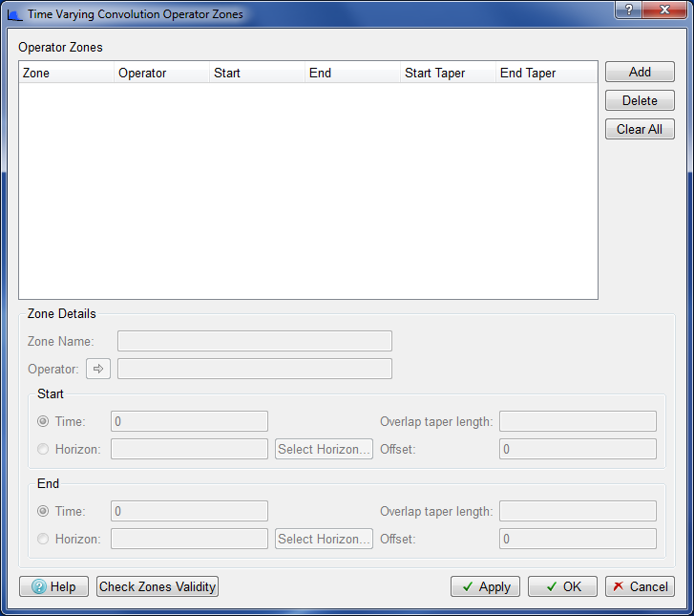
Task: Sort by the Operator column header
Action: click(161, 73)
